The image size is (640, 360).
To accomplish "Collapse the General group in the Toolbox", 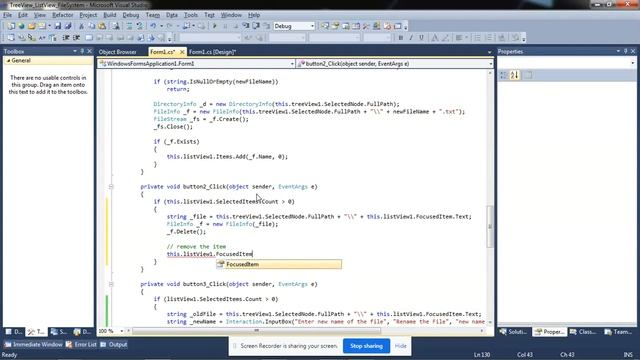I will pos(9,60).
